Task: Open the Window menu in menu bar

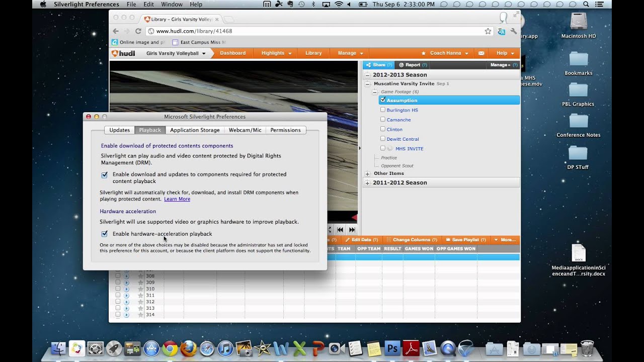Action: 172,5
